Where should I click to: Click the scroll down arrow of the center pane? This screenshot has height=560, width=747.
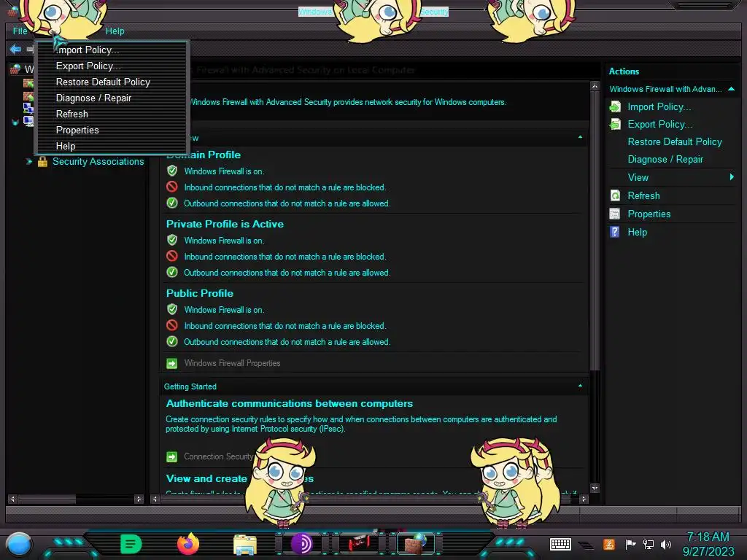tap(595, 488)
